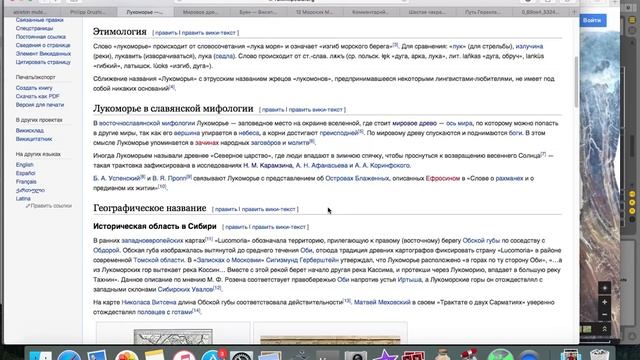Zoom in on background map window
This screenshot has width=640, height=360.
604,302
